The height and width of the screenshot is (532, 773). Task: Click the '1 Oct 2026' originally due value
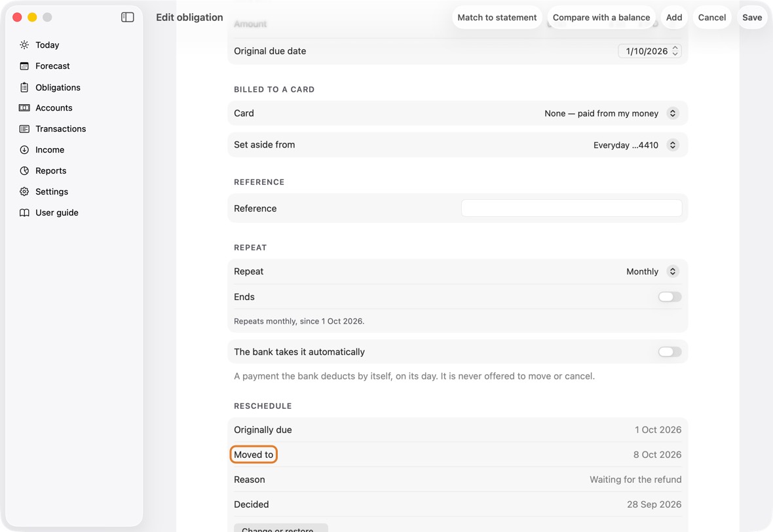pyautogui.click(x=658, y=429)
